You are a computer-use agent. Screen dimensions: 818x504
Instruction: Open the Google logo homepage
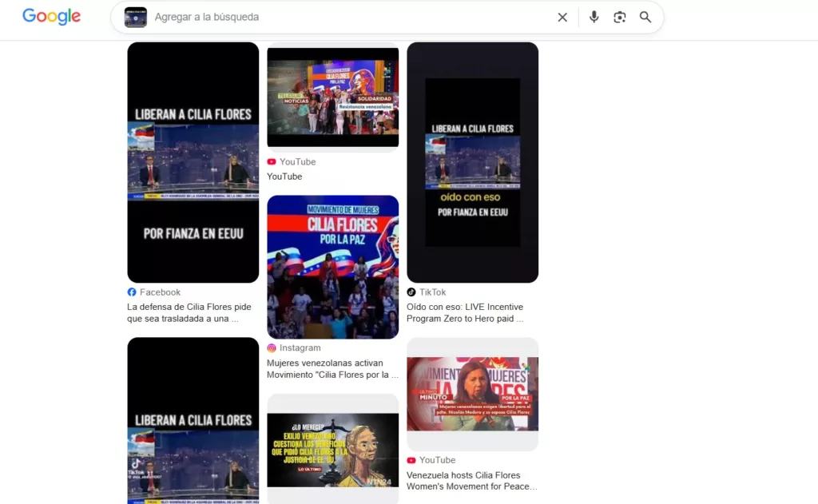click(51, 17)
